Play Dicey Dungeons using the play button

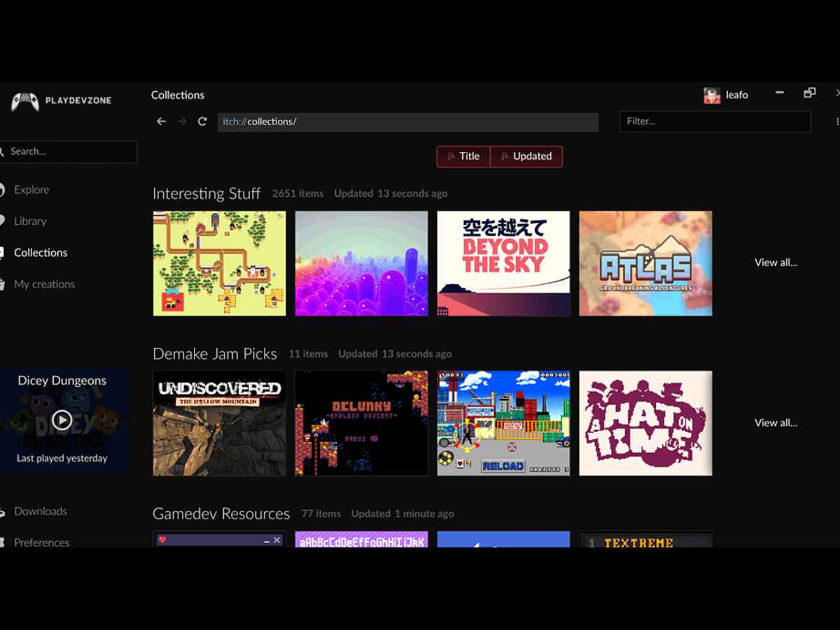(x=62, y=420)
